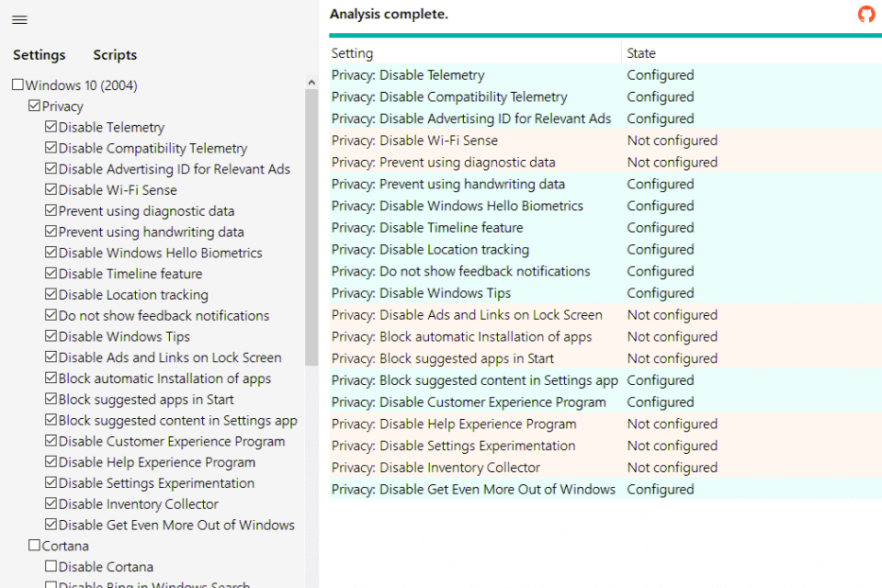Select Privacy: Prevent using handwriting data row
The image size is (882, 588).
[x=605, y=184]
